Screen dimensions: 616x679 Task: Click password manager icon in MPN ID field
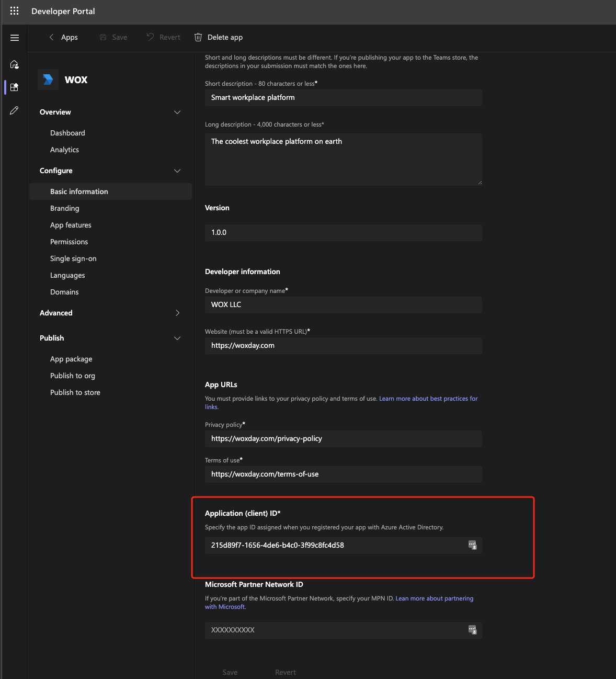472,630
